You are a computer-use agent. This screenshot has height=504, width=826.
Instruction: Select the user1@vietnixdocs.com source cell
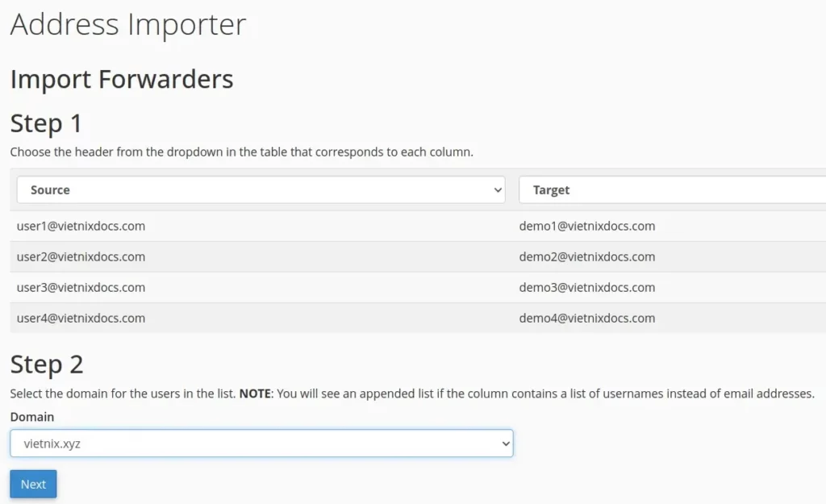(x=81, y=226)
